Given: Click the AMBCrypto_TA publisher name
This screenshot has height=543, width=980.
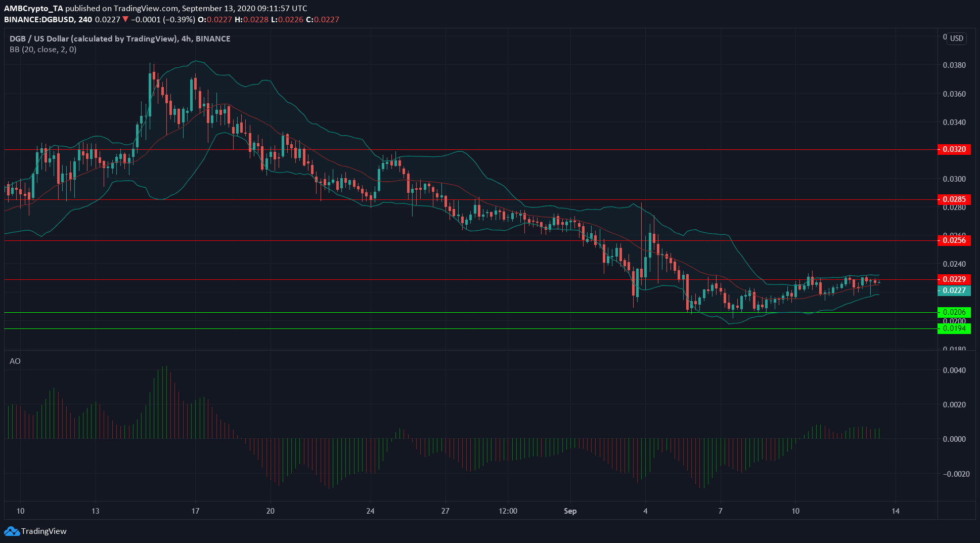Looking at the screenshot, I should tap(33, 9).
